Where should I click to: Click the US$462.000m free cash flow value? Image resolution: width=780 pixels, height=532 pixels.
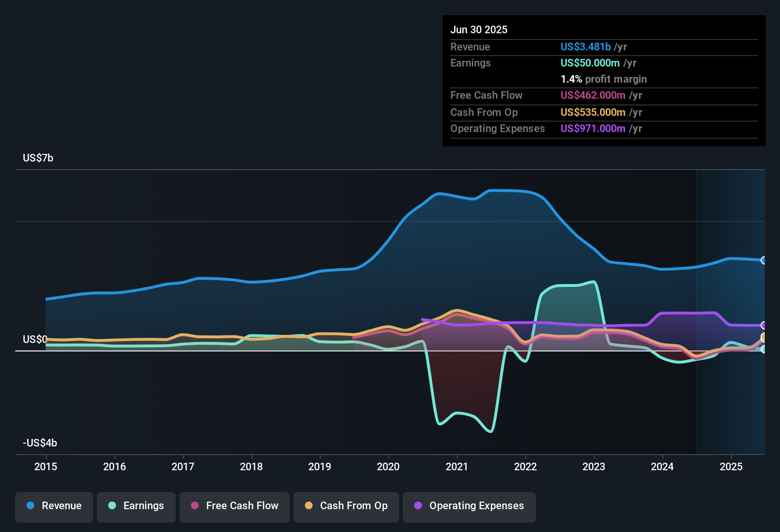[593, 95]
